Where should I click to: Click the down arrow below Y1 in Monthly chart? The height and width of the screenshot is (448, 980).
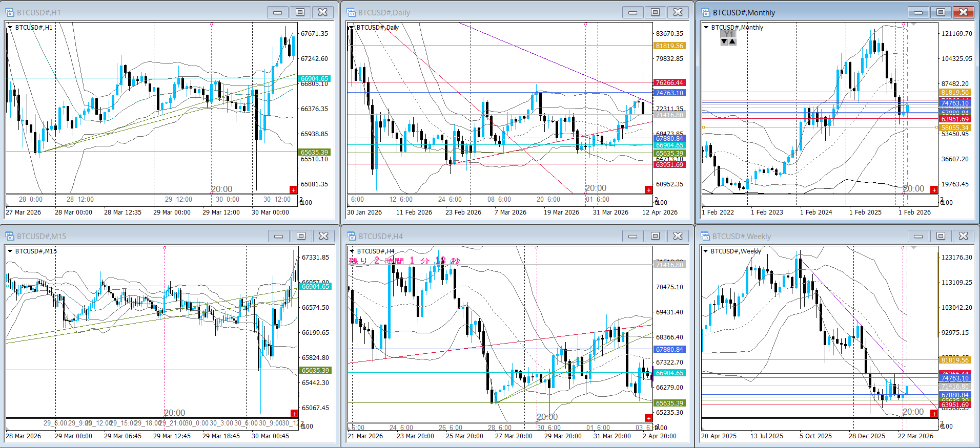(724, 41)
